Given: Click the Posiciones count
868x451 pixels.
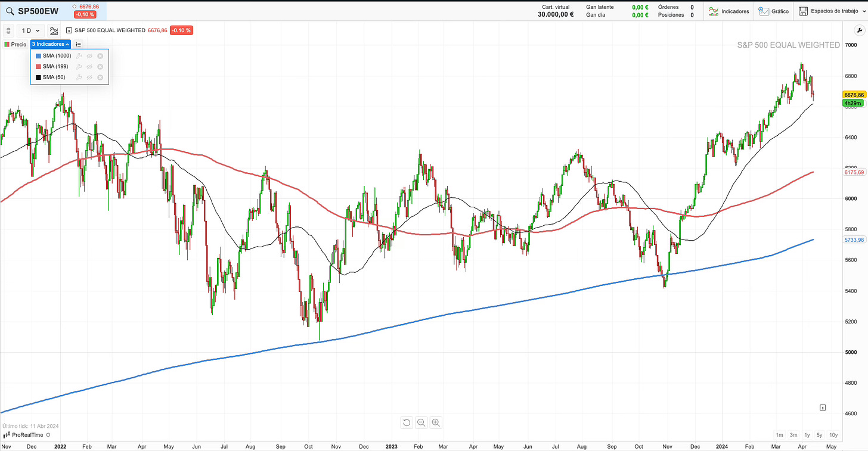Looking at the screenshot, I should 692,15.
